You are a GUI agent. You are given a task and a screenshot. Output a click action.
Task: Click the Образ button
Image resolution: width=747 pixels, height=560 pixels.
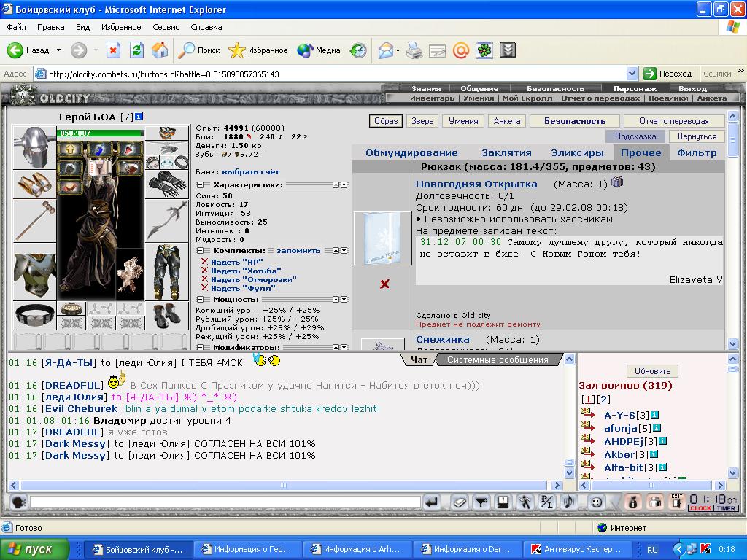[x=386, y=121]
